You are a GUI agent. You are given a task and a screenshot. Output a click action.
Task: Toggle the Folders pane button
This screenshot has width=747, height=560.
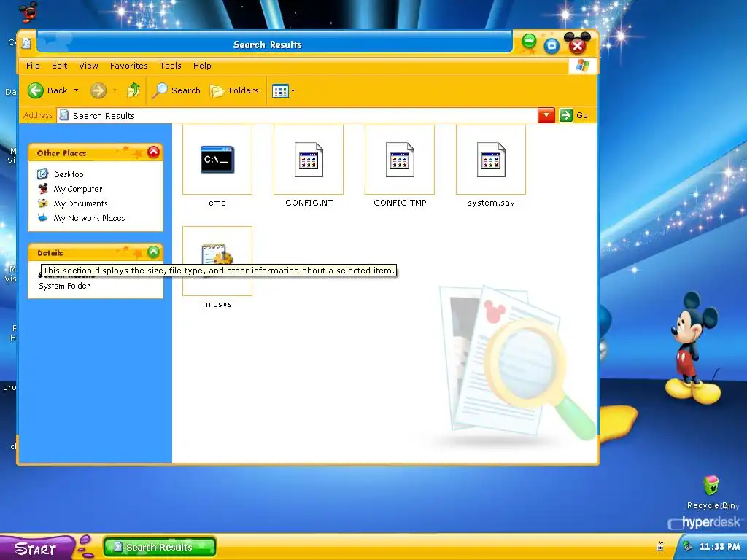point(234,90)
